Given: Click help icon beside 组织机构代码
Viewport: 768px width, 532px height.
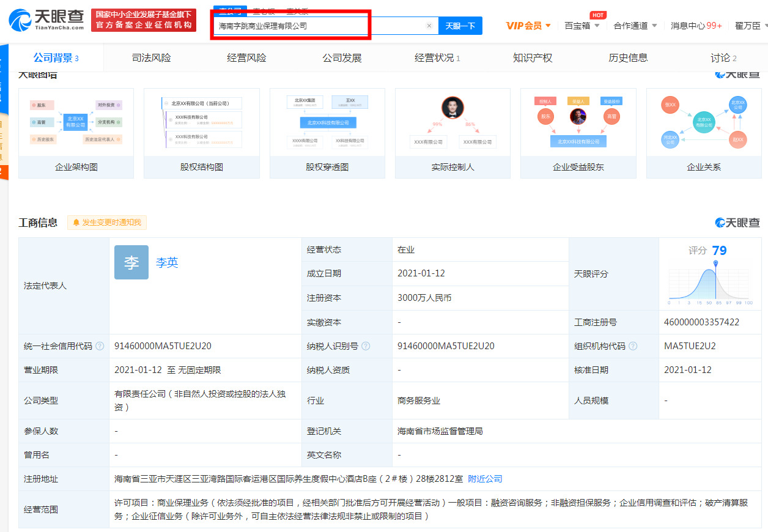Looking at the screenshot, I should 633,346.
